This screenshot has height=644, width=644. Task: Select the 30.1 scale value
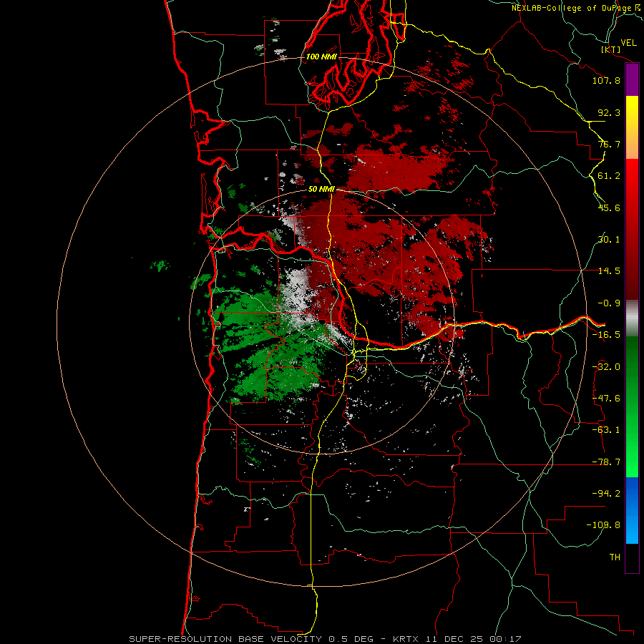609,240
